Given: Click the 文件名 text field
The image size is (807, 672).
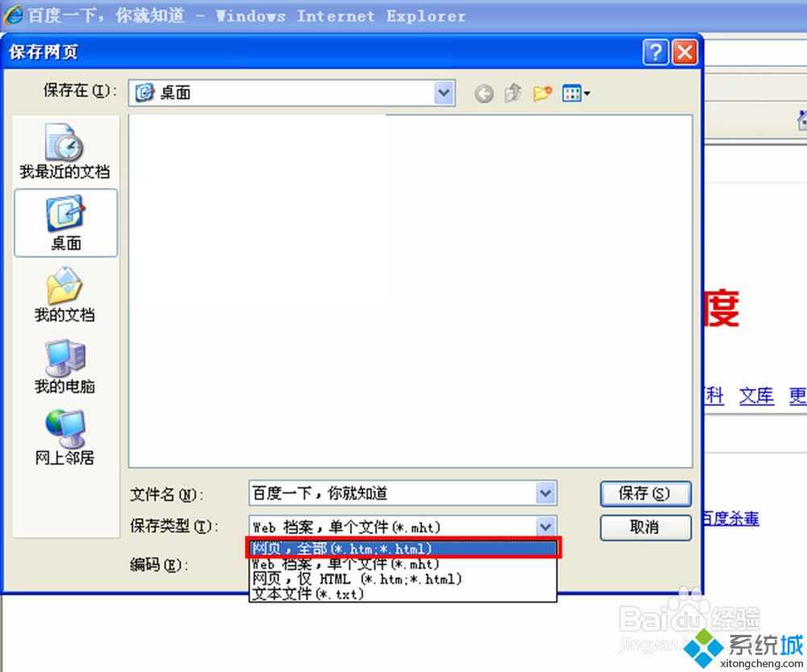Looking at the screenshot, I should (391, 493).
